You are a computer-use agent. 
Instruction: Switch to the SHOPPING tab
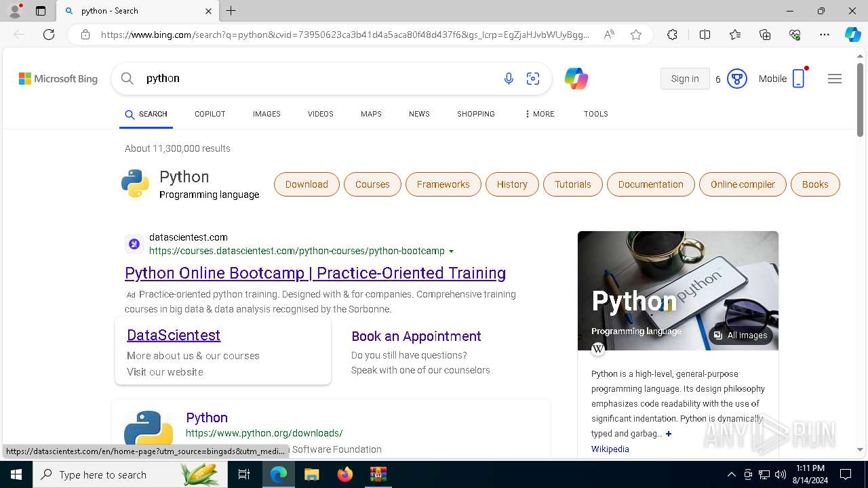pyautogui.click(x=476, y=114)
